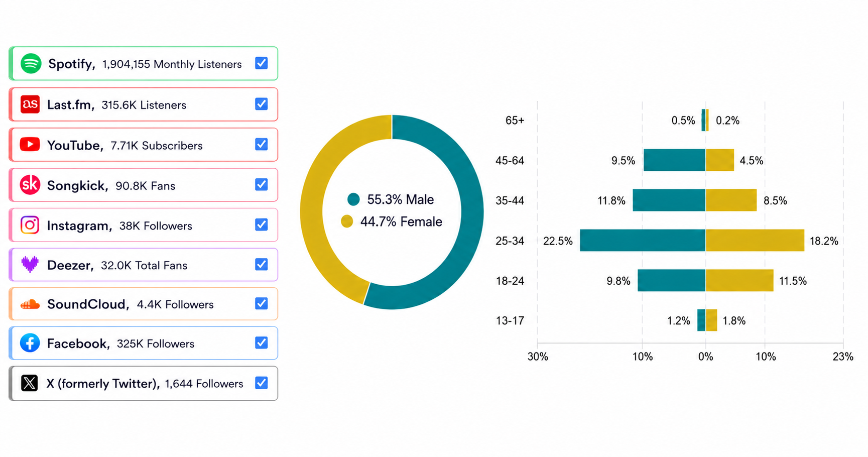Click the '315.6K Listeners' text
Screen dimensions: 868x457
[x=144, y=105]
